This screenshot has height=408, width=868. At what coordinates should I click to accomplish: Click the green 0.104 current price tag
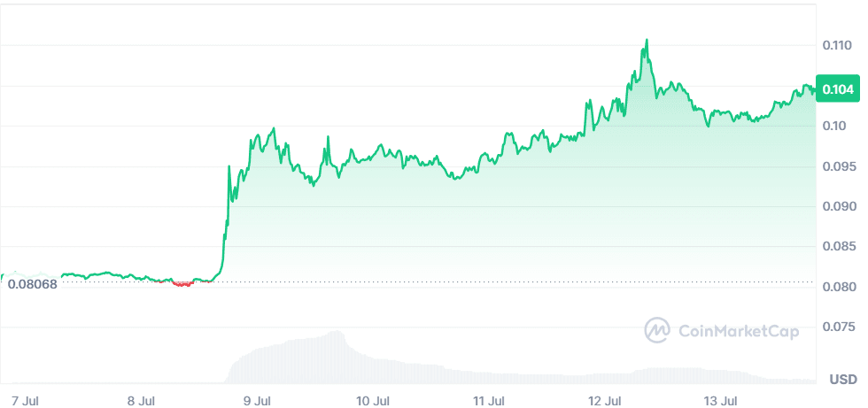(838, 89)
